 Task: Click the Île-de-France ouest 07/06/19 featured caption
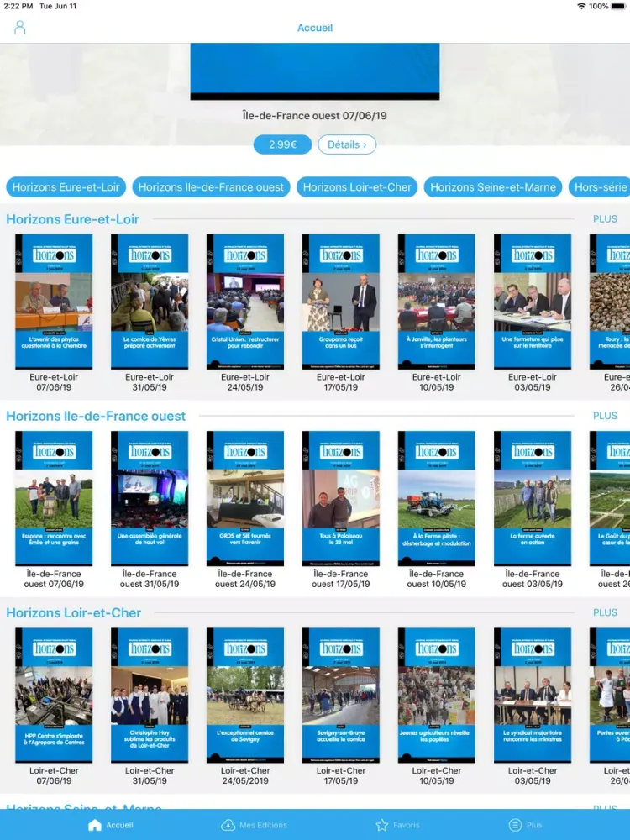[x=314, y=116]
